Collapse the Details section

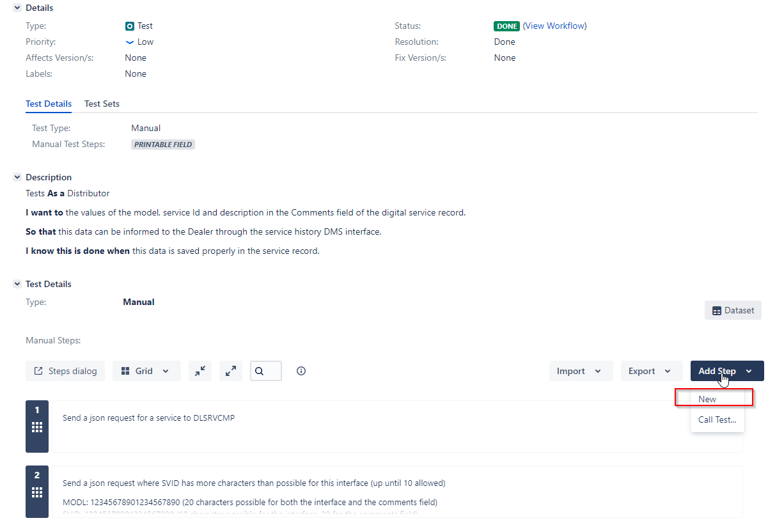tap(17, 8)
